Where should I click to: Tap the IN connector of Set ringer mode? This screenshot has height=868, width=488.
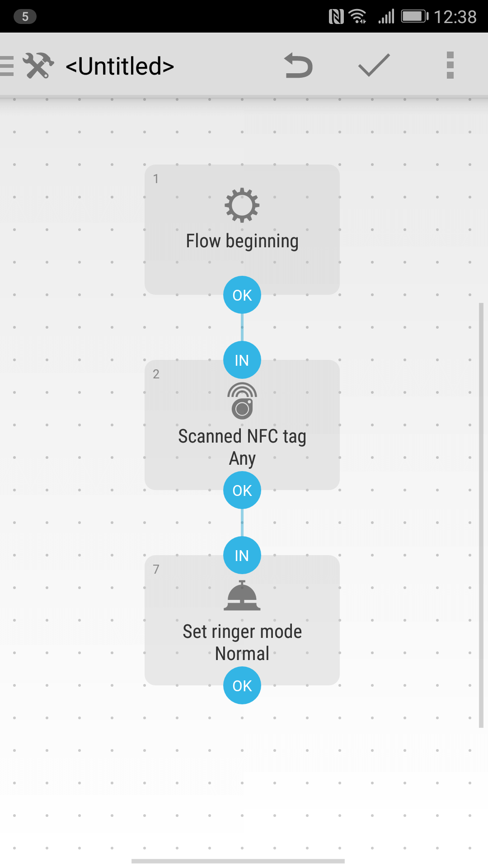point(242,555)
